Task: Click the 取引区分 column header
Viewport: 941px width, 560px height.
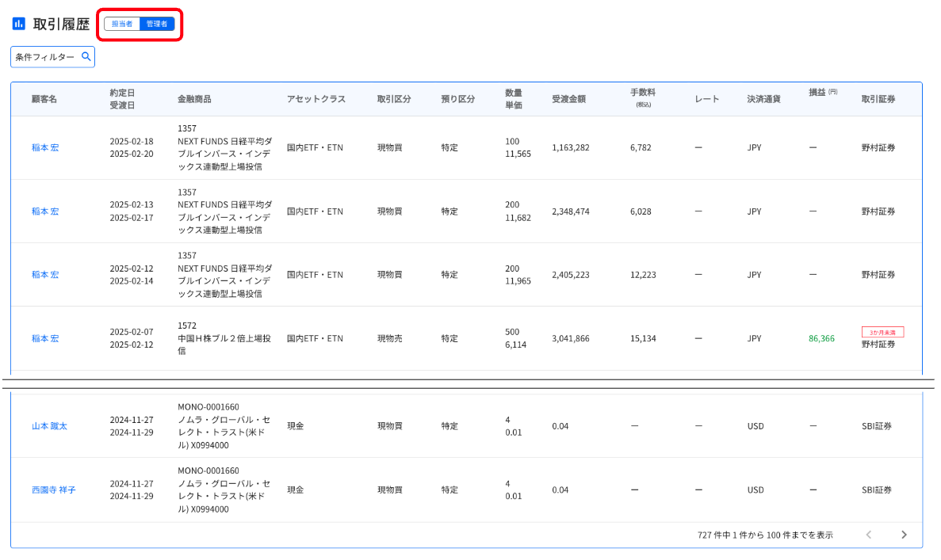Action: click(x=394, y=99)
